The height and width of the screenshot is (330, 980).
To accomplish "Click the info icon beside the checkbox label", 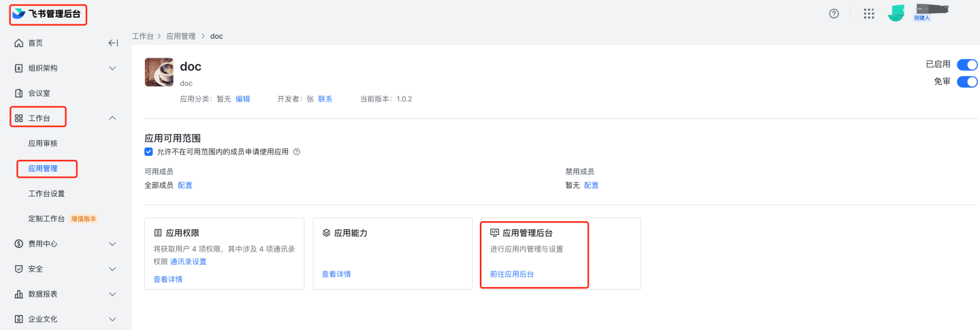I will [x=297, y=152].
